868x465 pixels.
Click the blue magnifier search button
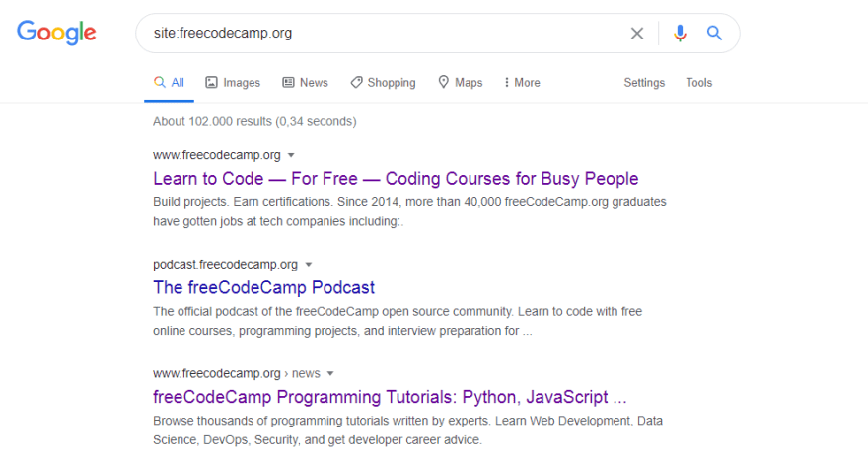pyautogui.click(x=715, y=34)
